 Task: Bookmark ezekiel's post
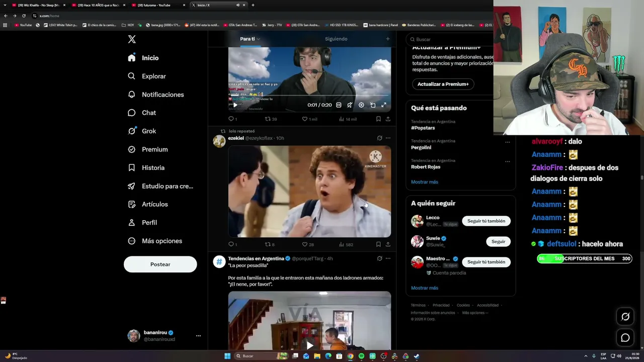point(378,244)
